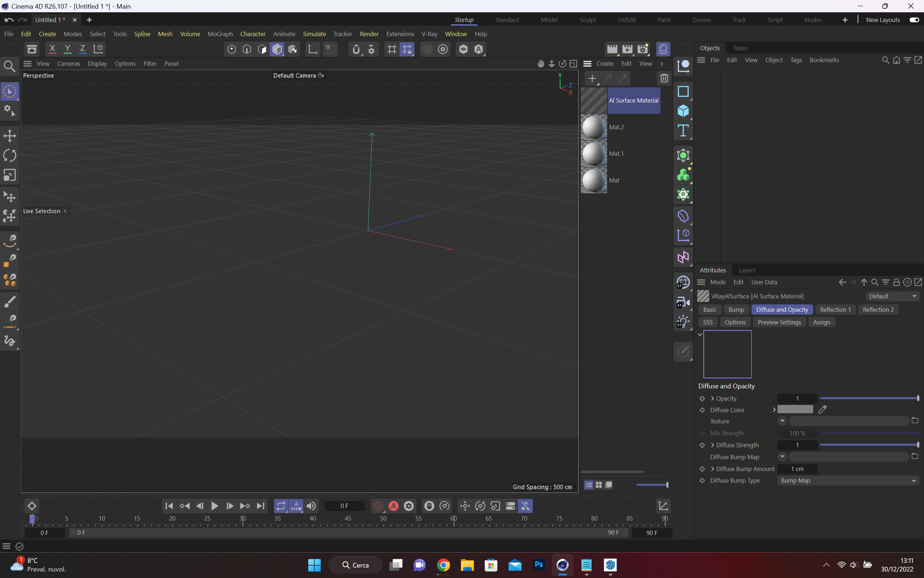Click the create new material plus icon
The height and width of the screenshot is (578, 924).
[592, 79]
